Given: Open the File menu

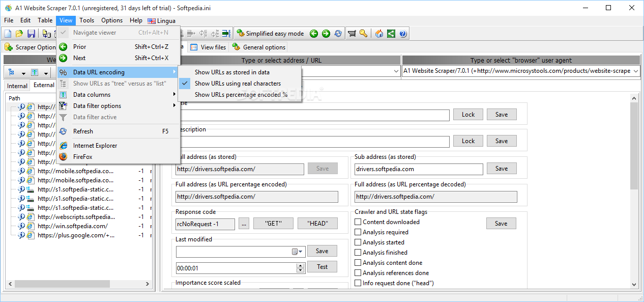Looking at the screenshot, I should tap(9, 20).
